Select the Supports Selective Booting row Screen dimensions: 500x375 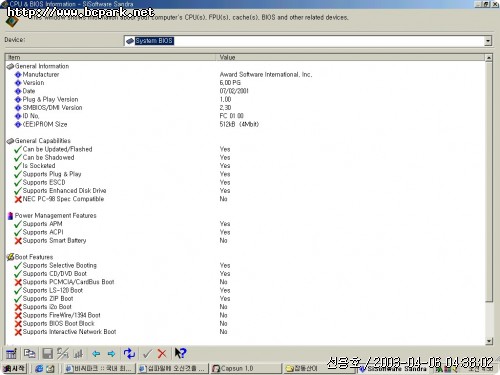pyautogui.click(x=245, y=266)
